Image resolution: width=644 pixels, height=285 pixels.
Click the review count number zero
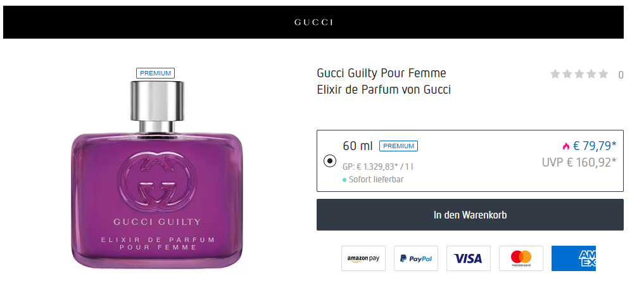621,75
